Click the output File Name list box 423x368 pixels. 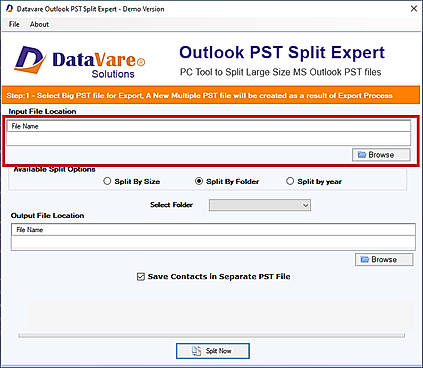click(213, 237)
